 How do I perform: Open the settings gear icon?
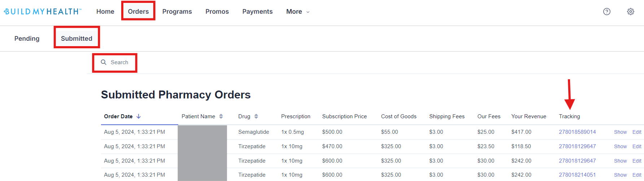[631, 12]
